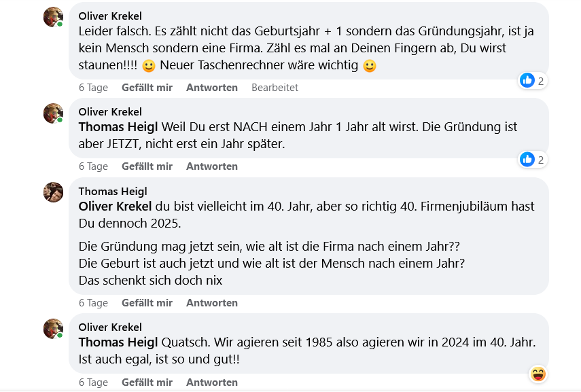Click the Thomas Heigl author name above his comment

click(113, 191)
